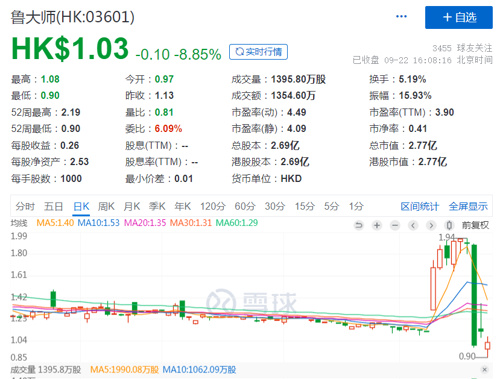Image resolution: width=500 pixels, height=379 pixels.
Task: Click the 均线 indicator label
Action: tap(19, 223)
